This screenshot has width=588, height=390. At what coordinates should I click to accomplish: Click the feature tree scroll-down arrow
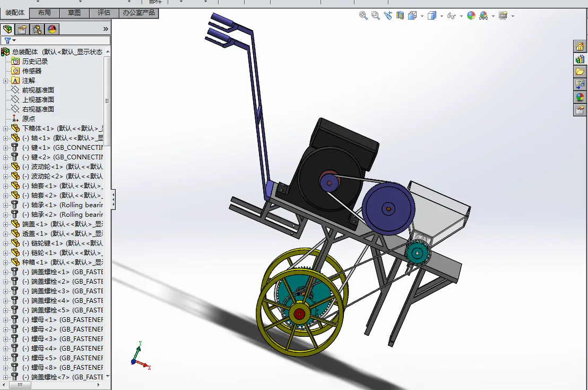(108, 376)
